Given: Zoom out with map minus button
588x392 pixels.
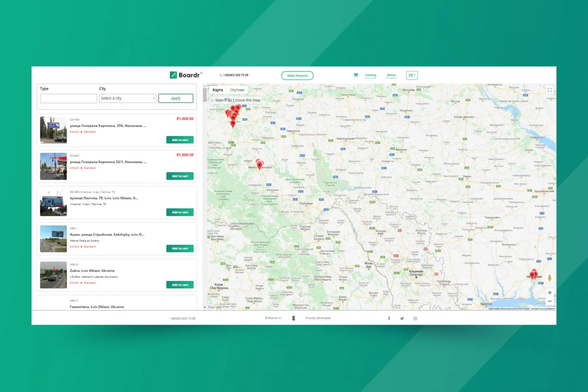Looking at the screenshot, I should 550,301.
